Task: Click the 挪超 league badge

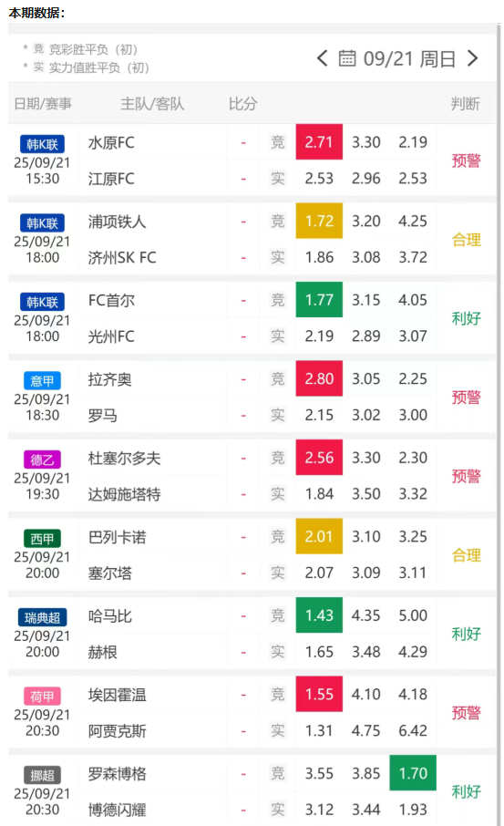Action: point(42,775)
